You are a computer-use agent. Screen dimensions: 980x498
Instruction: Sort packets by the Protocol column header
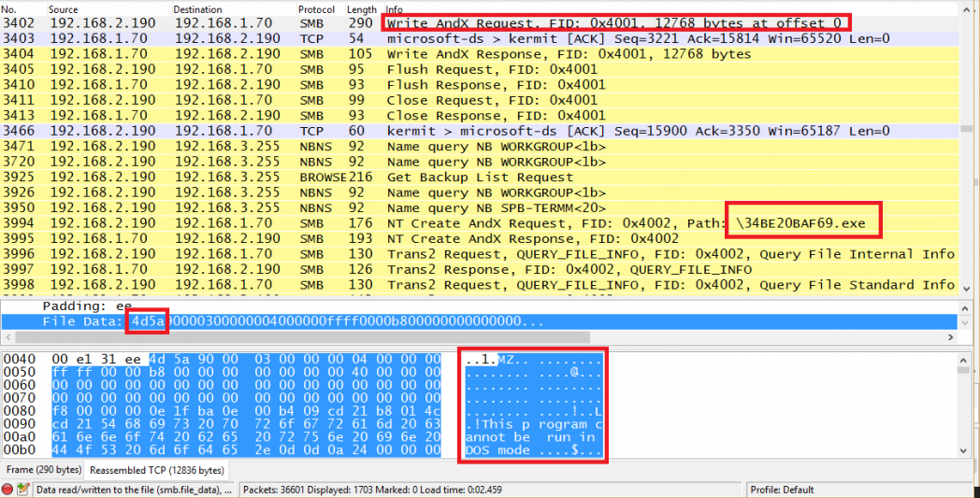(315, 9)
